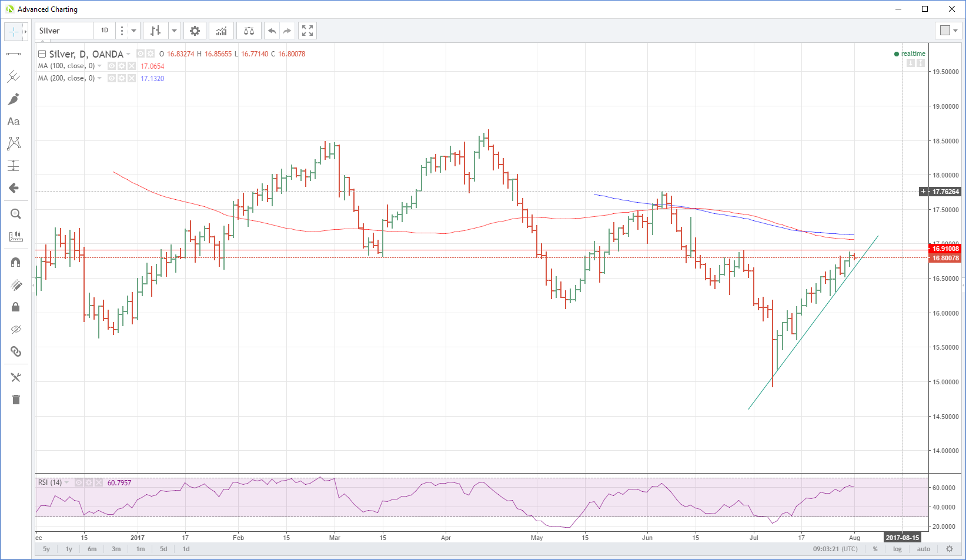This screenshot has height=560, width=966.
Task: Click the realtime status indicator
Action: [x=910, y=53]
